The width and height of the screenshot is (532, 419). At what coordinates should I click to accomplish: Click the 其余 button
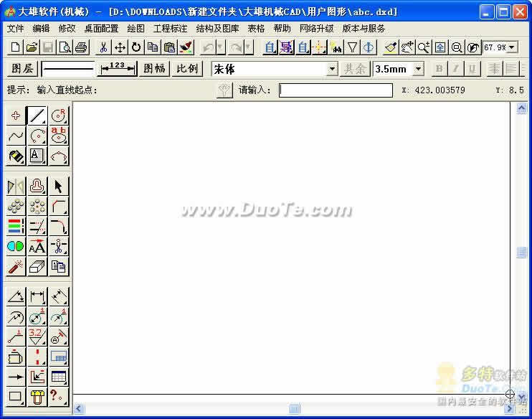click(x=355, y=69)
